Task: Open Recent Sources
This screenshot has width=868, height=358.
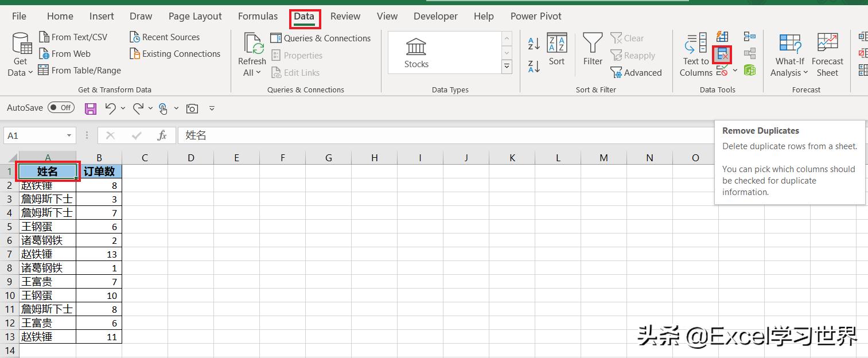Action: pos(165,37)
